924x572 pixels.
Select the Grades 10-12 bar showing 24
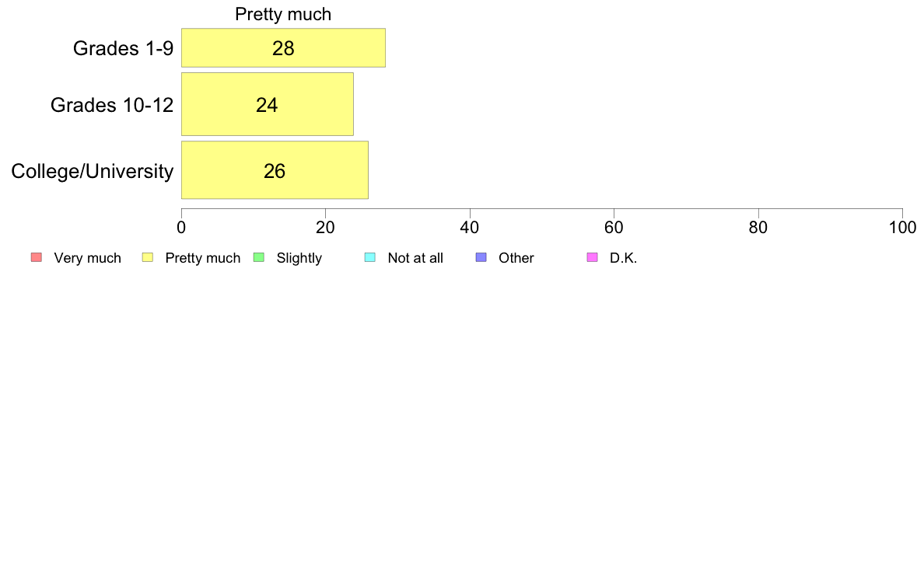(x=267, y=104)
